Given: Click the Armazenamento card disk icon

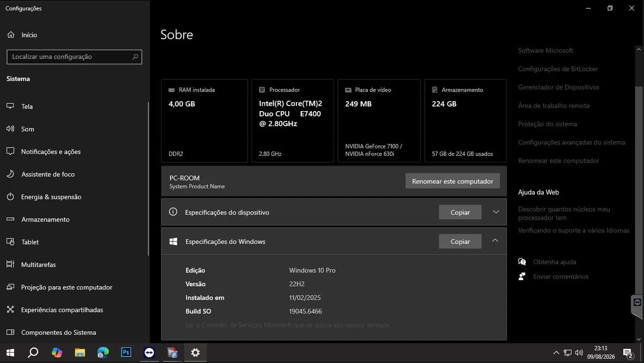Looking at the screenshot, I should coord(435,90).
